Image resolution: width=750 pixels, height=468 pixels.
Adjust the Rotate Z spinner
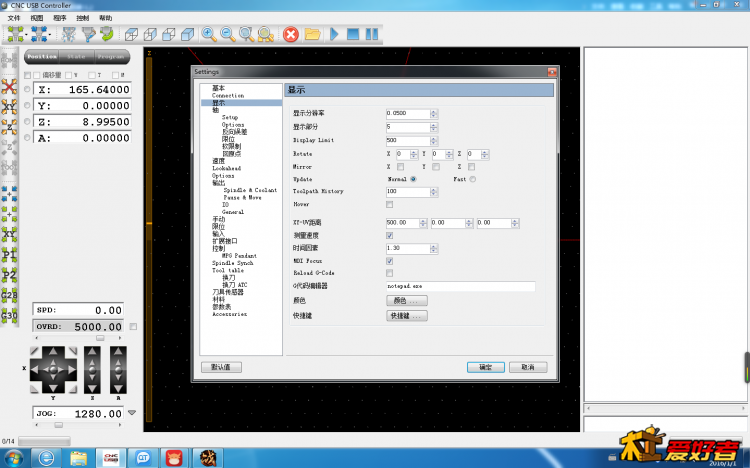point(485,154)
